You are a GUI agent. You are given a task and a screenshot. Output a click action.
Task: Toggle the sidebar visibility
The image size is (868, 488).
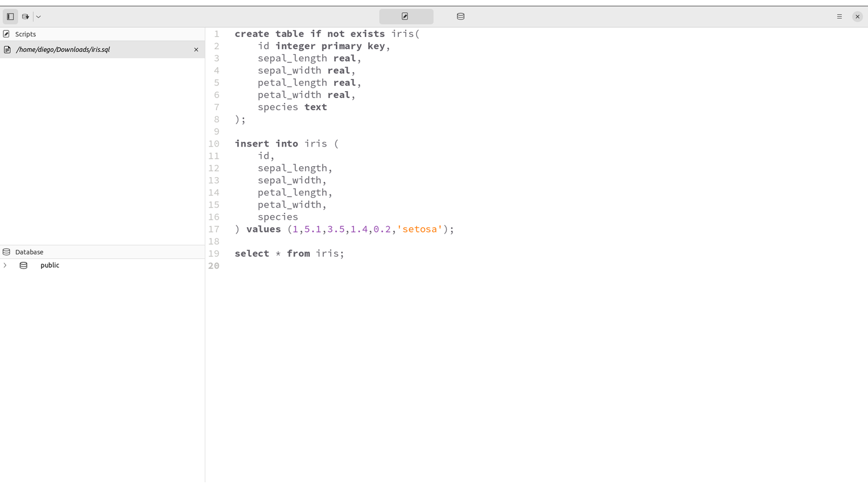point(10,16)
